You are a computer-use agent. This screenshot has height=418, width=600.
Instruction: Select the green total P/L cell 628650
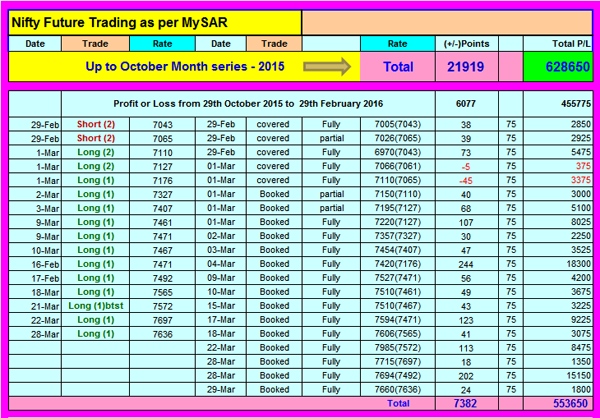tap(558, 67)
